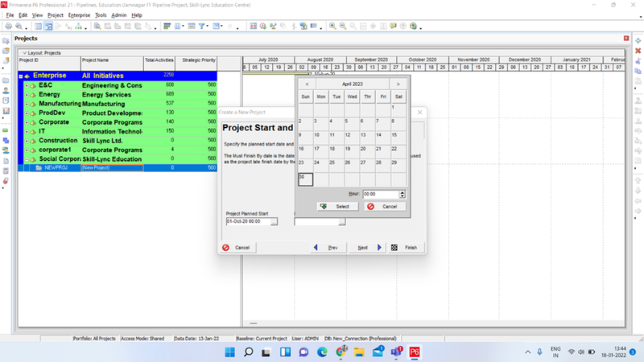Click the Schedule clock toolbar icon

[263, 27]
